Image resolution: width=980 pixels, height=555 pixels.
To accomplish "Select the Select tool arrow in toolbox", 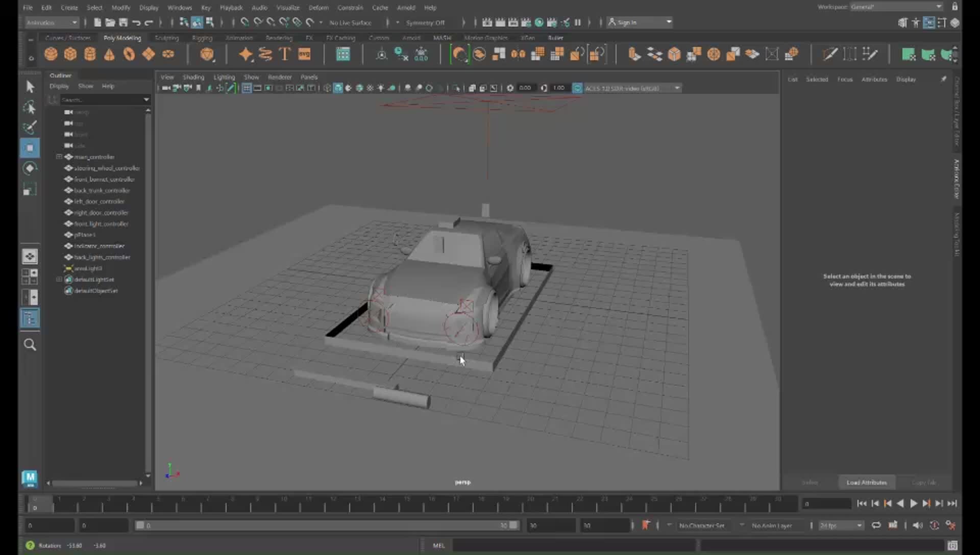I will (x=30, y=86).
